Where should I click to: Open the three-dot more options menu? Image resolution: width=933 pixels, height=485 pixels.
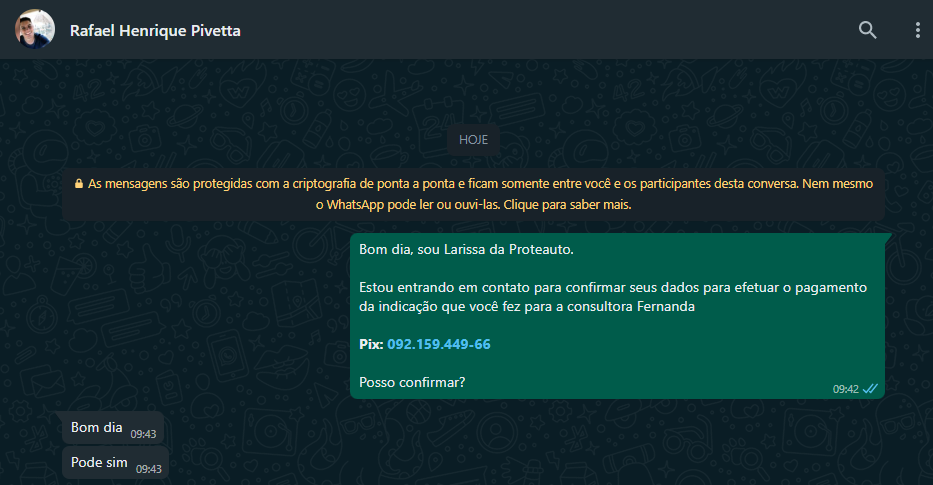917,30
